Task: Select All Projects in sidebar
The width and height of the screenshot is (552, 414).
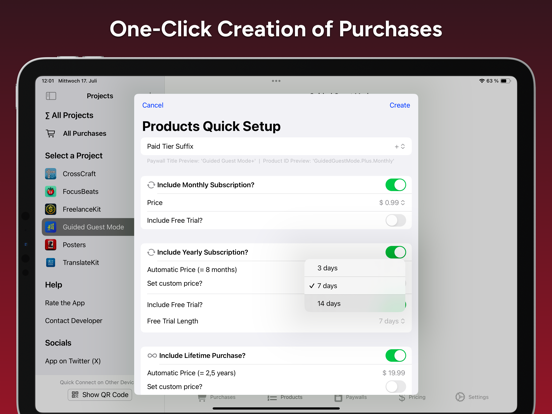Action: 69,115
